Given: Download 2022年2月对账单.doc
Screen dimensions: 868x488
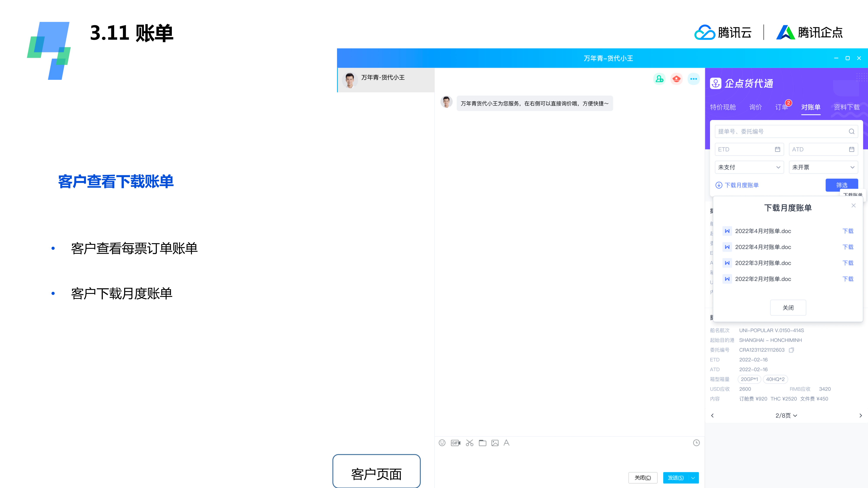Looking at the screenshot, I should [x=848, y=279].
